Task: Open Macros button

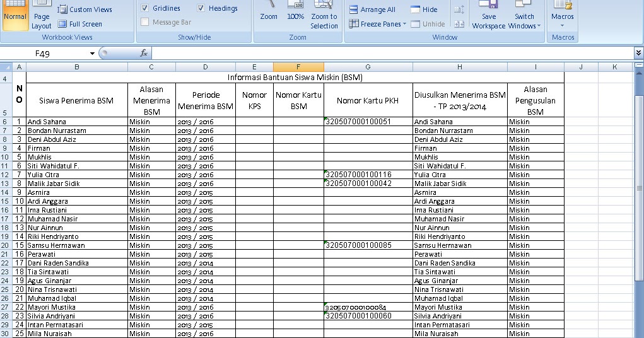Action: (562, 16)
